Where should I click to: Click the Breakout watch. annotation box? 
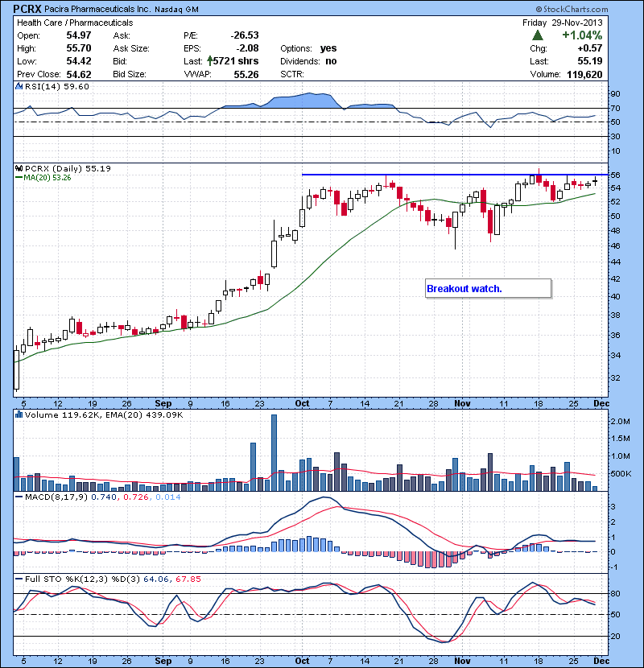click(x=489, y=289)
